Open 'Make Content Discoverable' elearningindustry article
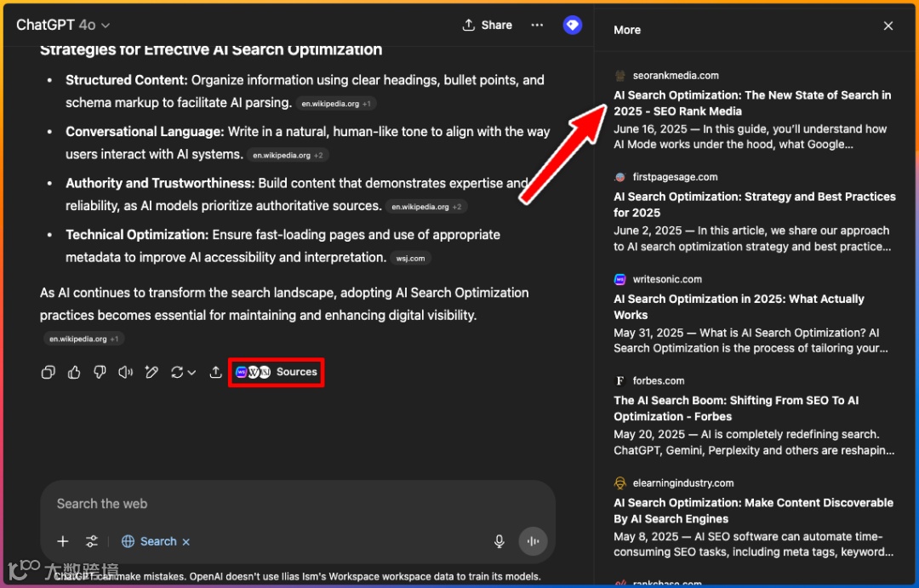This screenshot has height=588, width=919. tap(753, 511)
